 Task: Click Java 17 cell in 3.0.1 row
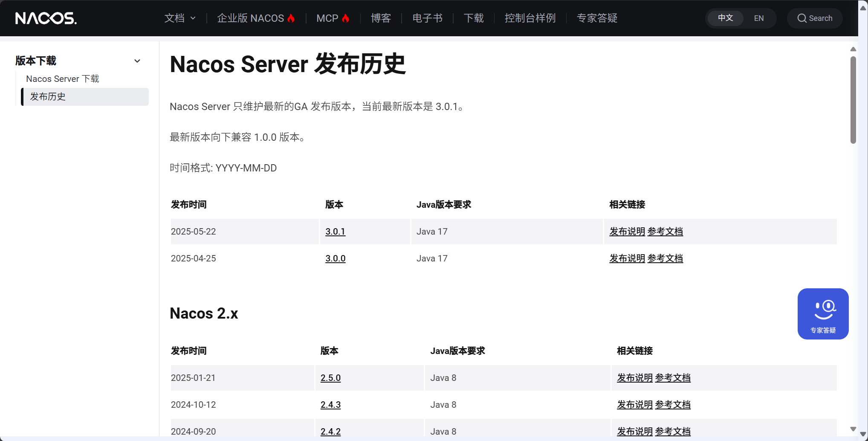tap(507, 232)
